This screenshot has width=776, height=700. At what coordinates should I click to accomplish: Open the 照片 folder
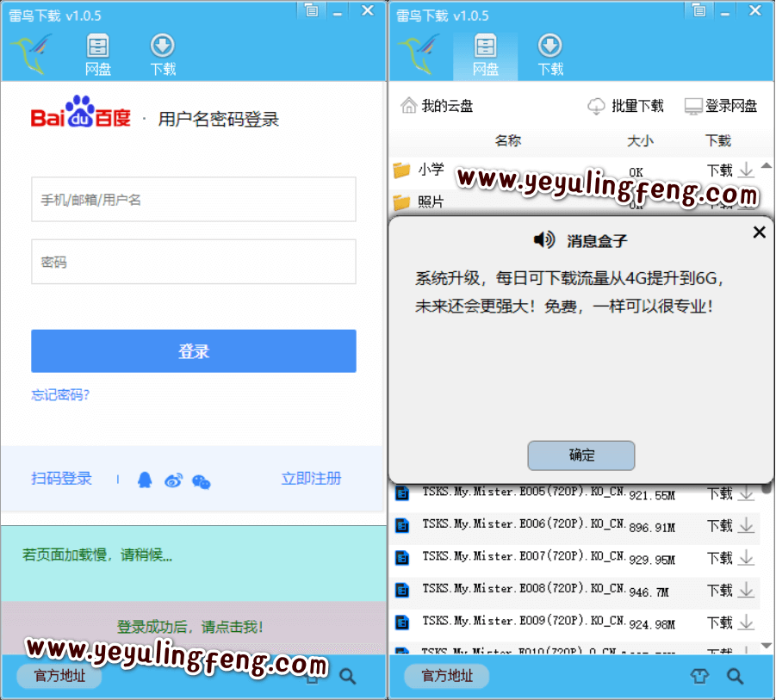click(431, 201)
